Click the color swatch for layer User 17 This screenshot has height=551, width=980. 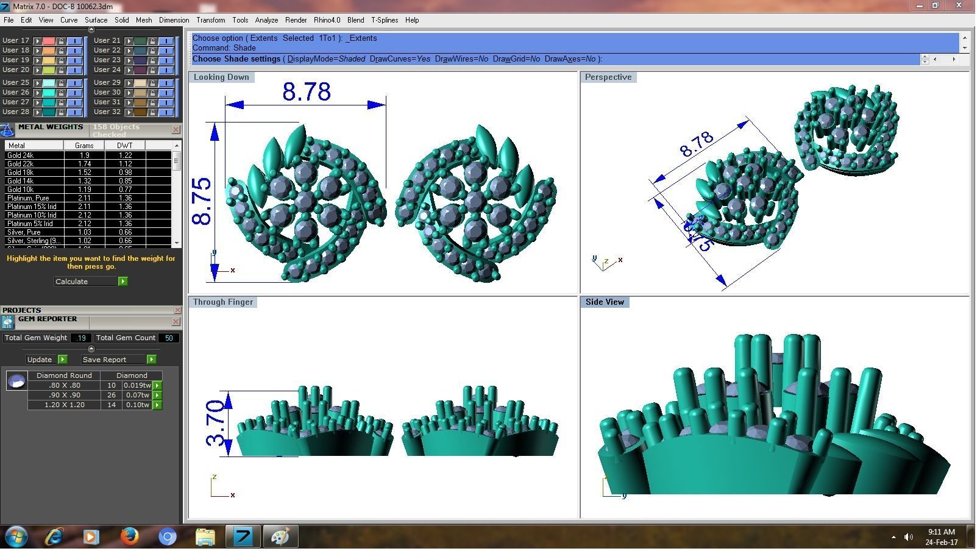pos(49,41)
